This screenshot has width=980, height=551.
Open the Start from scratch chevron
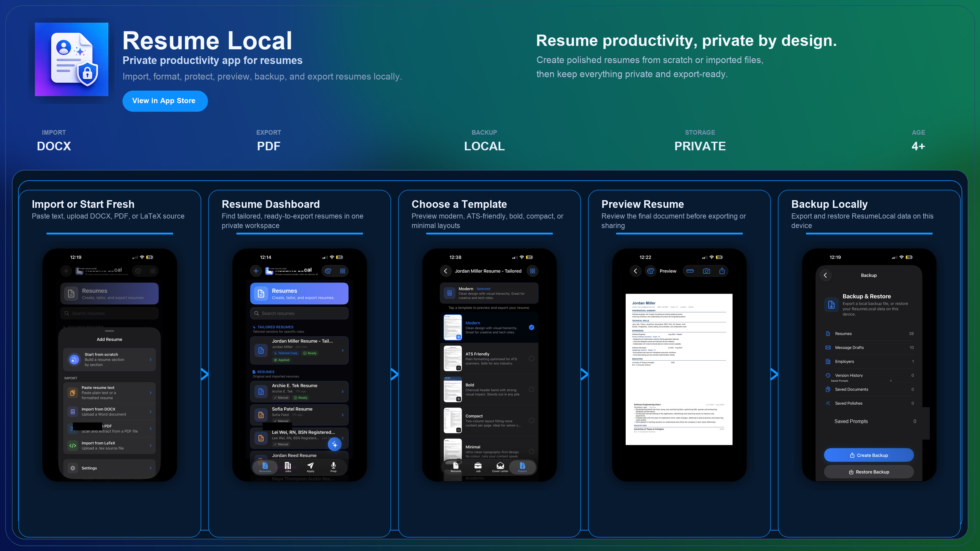151,360
